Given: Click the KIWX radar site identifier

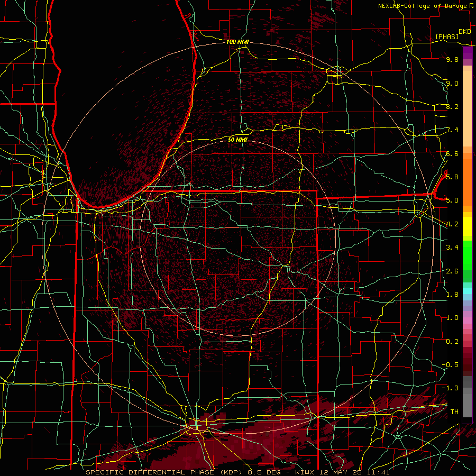Looking at the screenshot, I should pos(305,472).
